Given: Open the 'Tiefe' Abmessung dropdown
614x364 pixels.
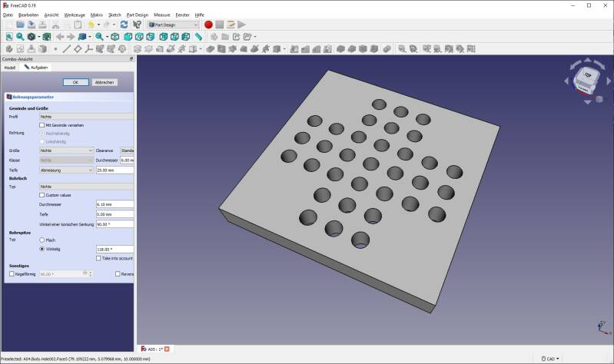Looking at the screenshot, I should point(66,170).
